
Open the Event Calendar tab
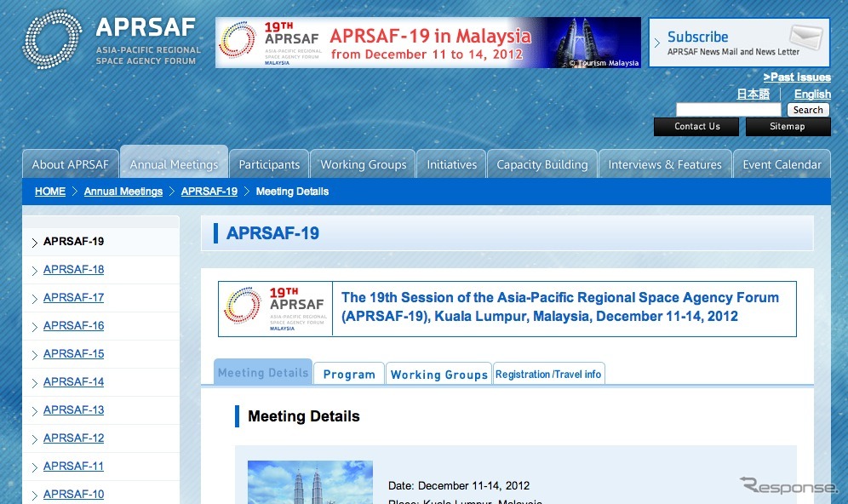click(x=782, y=163)
